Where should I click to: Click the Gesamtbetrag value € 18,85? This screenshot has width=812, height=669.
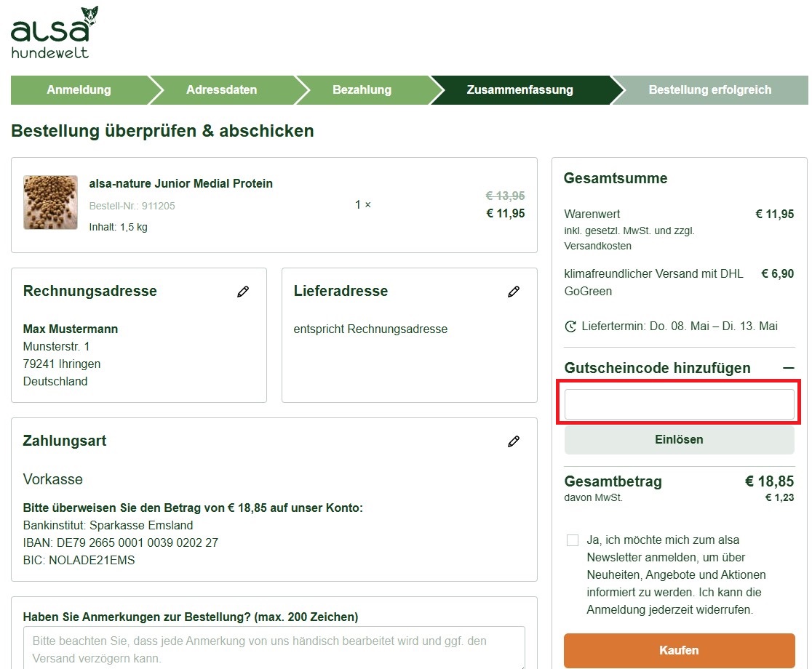pyautogui.click(x=769, y=481)
